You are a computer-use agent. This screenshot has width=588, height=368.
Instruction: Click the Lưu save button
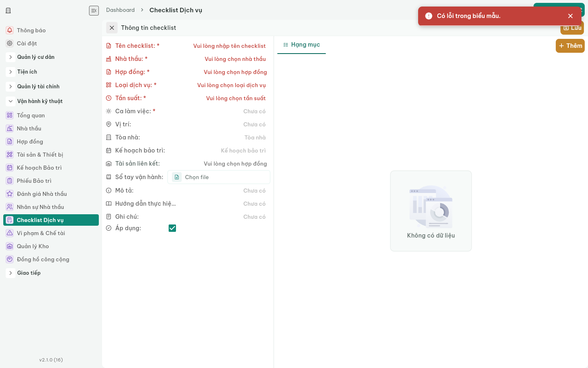[572, 28]
